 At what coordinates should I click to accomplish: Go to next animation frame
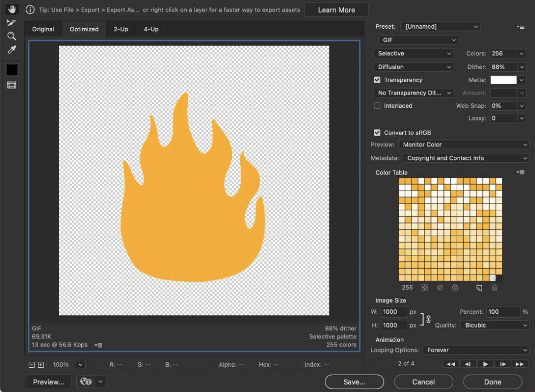[x=503, y=364]
